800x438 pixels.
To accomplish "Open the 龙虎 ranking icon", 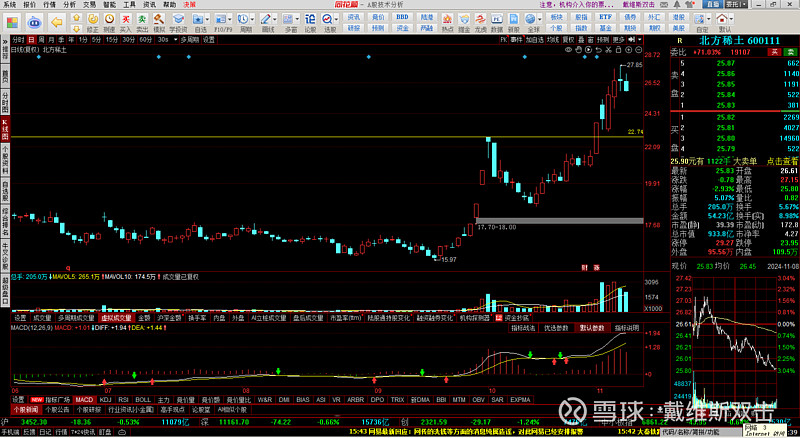I will coord(480,19).
